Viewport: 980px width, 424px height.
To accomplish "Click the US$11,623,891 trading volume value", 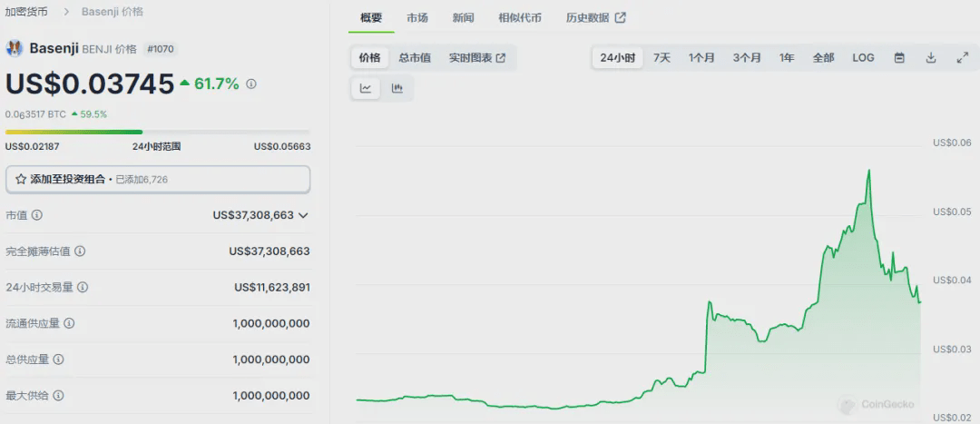I will point(272,288).
